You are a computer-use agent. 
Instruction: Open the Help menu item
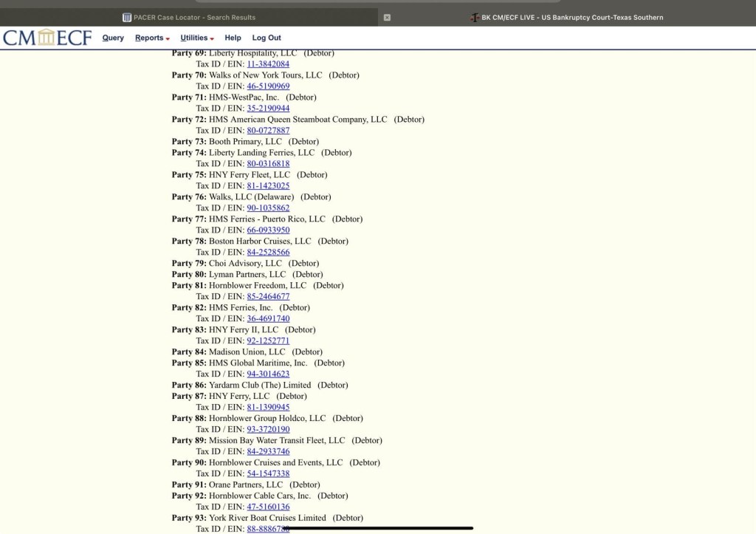(233, 38)
